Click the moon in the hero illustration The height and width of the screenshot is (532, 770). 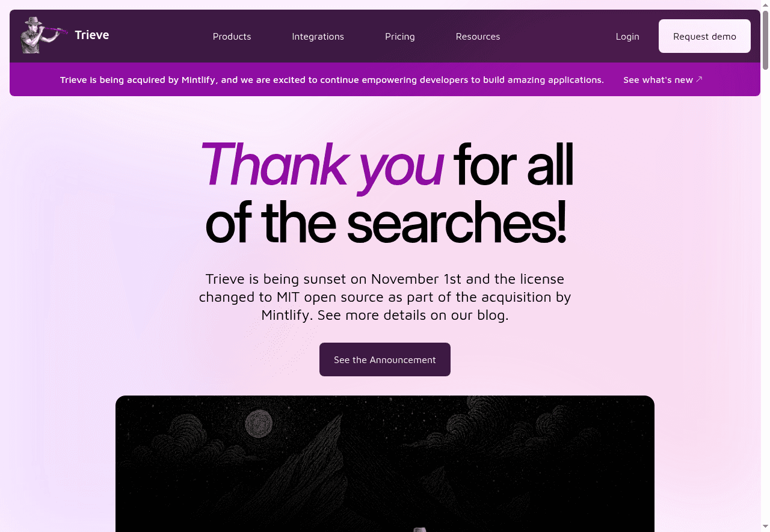[x=259, y=423]
